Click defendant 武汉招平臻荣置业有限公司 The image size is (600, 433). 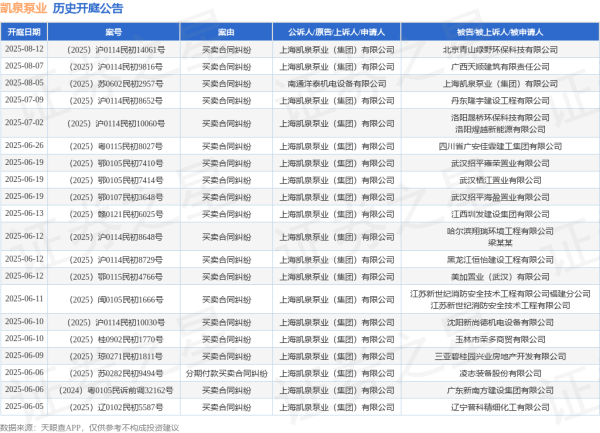[x=500, y=163]
